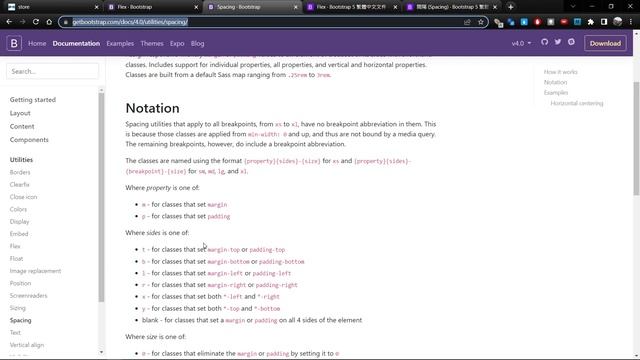Open the GitHub icon link
The width and height of the screenshot is (640, 360).
[544, 42]
